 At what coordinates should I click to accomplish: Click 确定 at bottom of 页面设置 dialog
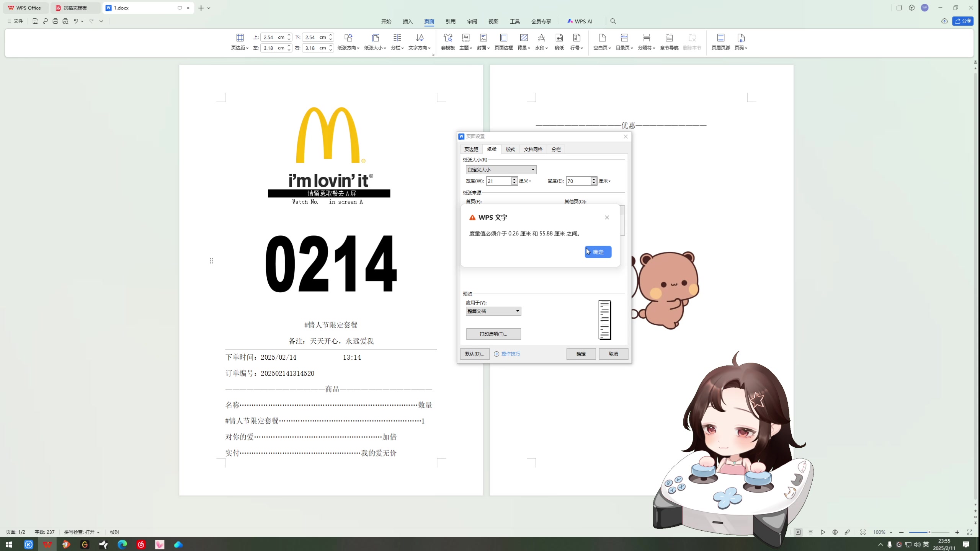pos(581,354)
